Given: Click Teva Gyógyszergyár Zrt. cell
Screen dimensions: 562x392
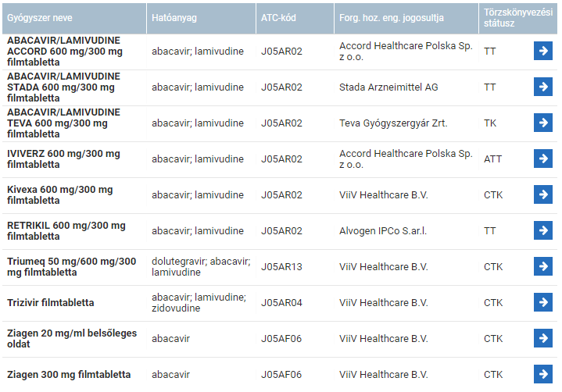Looking at the screenshot, I should [393, 123].
